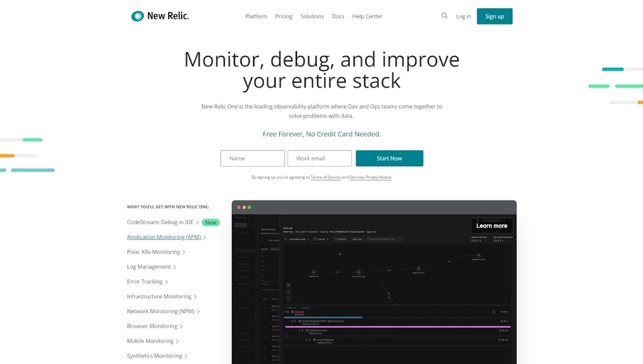Select Infrastructure Monitoring item
The image size is (643, 364).
[x=159, y=297]
